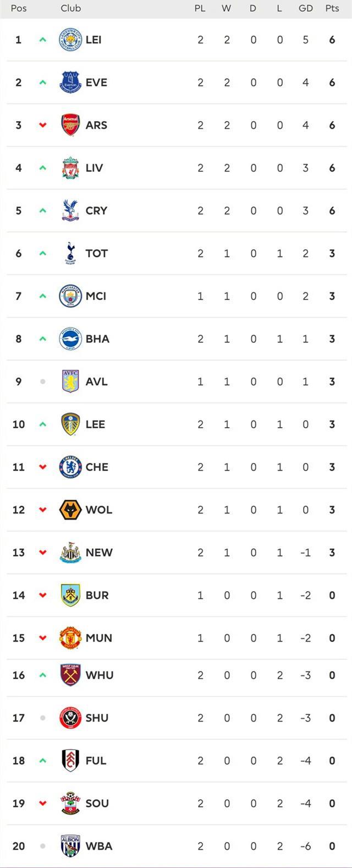Select the Liverpool club crest
This screenshot has height=868, width=352.
click(x=70, y=168)
